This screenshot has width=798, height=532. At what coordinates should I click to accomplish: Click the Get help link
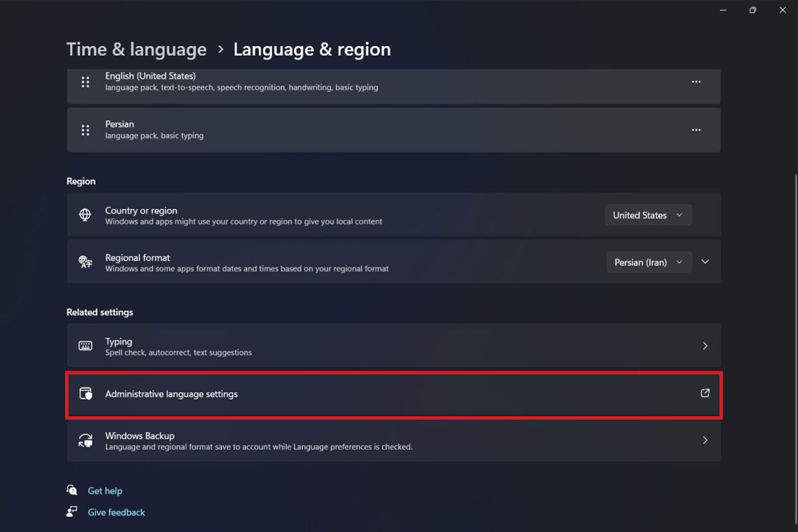tap(105, 491)
